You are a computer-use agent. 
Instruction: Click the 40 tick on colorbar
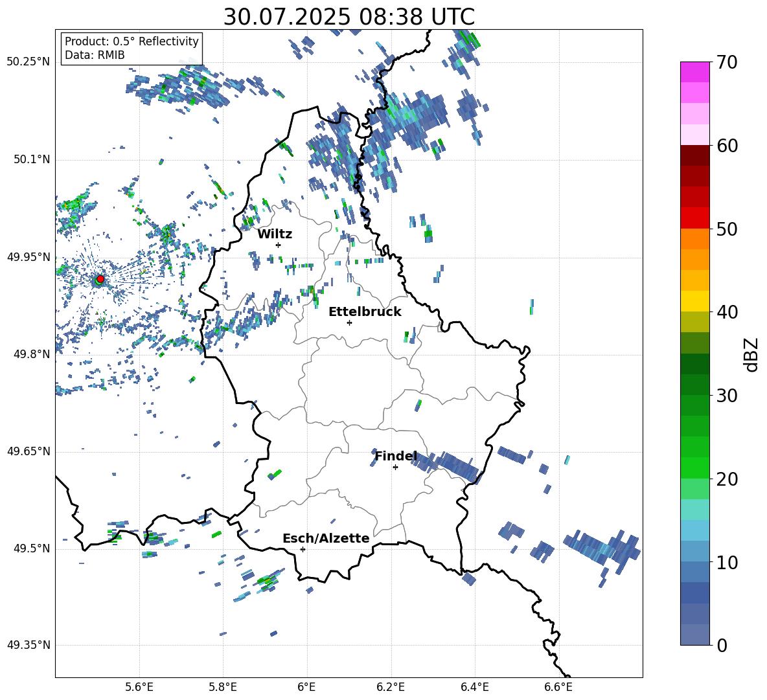(727, 312)
